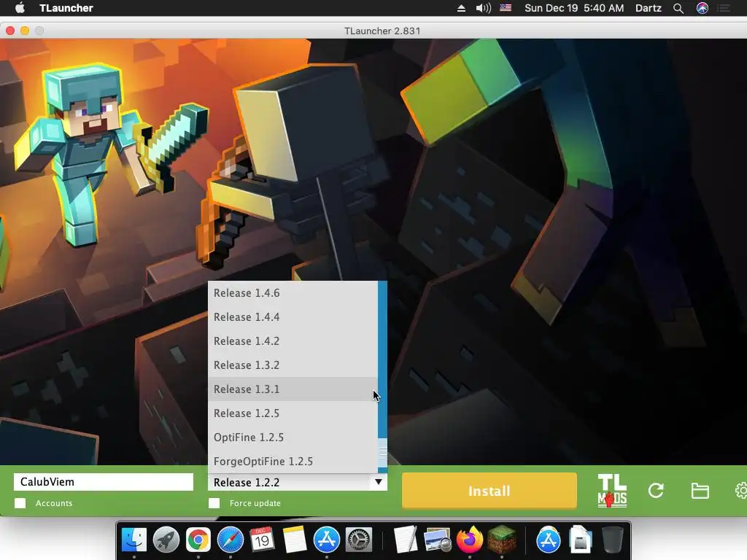Viewport: 747px width, 560px height.
Task: Activate Siri from the menu bar
Action: tap(703, 8)
